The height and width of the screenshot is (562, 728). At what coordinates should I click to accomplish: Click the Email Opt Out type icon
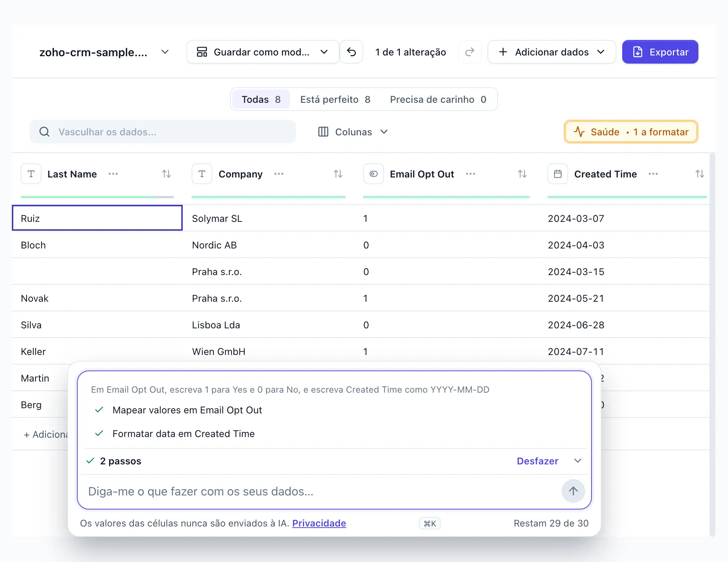pos(374,174)
